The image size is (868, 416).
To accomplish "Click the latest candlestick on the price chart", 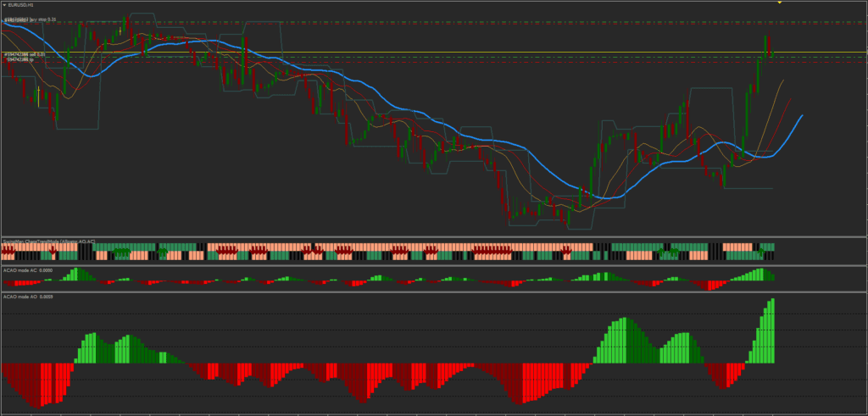I will tap(772, 54).
